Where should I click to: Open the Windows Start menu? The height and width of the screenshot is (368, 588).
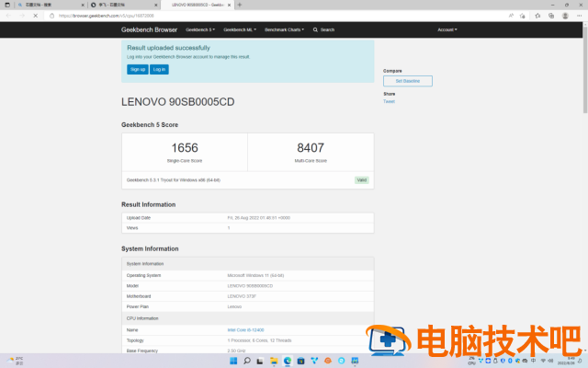(233, 361)
